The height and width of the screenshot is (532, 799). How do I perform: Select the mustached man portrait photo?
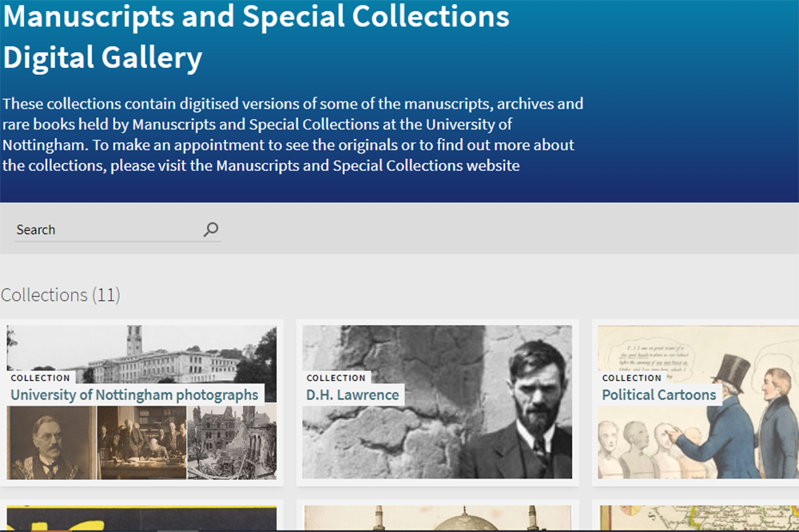tap(51, 443)
